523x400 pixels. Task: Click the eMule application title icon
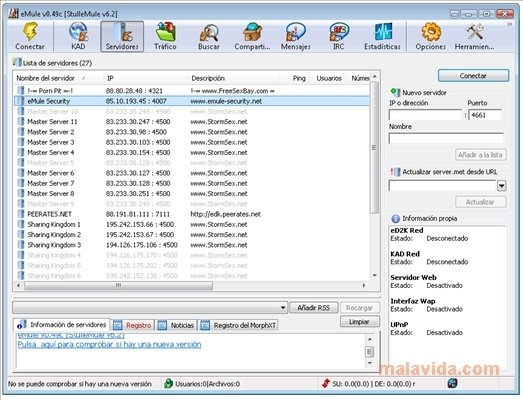pos(14,14)
